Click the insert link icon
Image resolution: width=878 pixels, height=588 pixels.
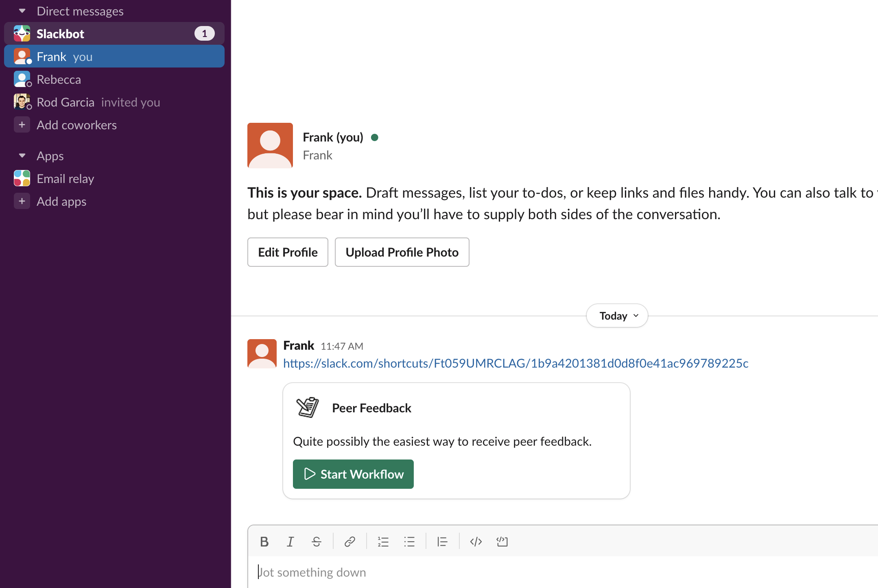[x=349, y=541]
